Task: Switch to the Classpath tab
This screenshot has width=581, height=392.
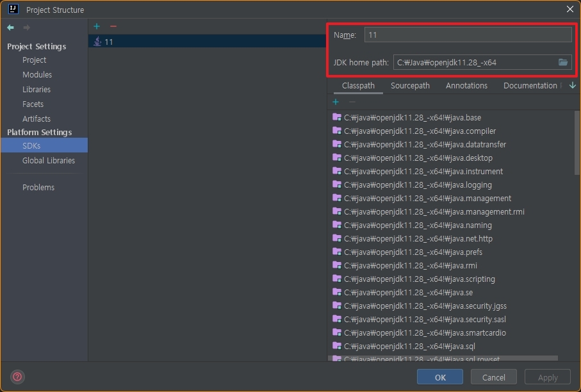Action: [x=358, y=86]
